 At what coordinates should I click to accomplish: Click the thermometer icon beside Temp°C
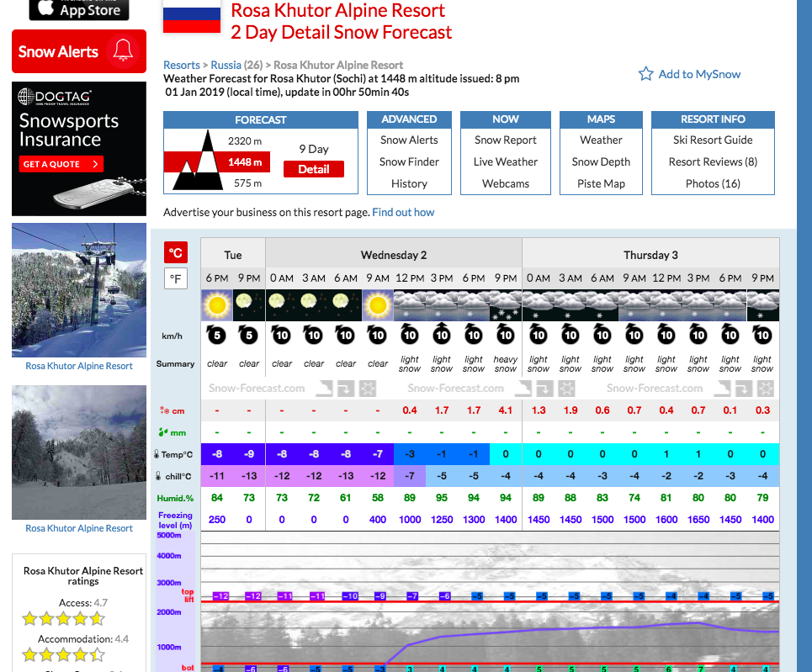point(157,454)
